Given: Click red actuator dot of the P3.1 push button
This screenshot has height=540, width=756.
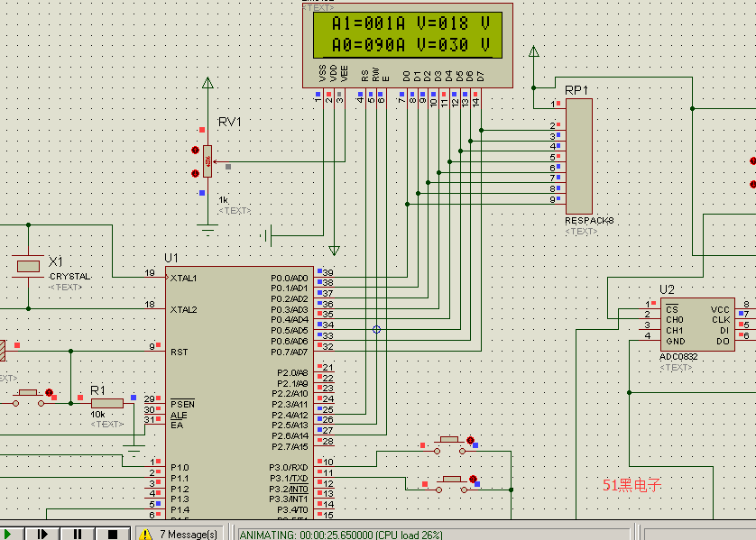Looking at the screenshot, I should (473, 480).
